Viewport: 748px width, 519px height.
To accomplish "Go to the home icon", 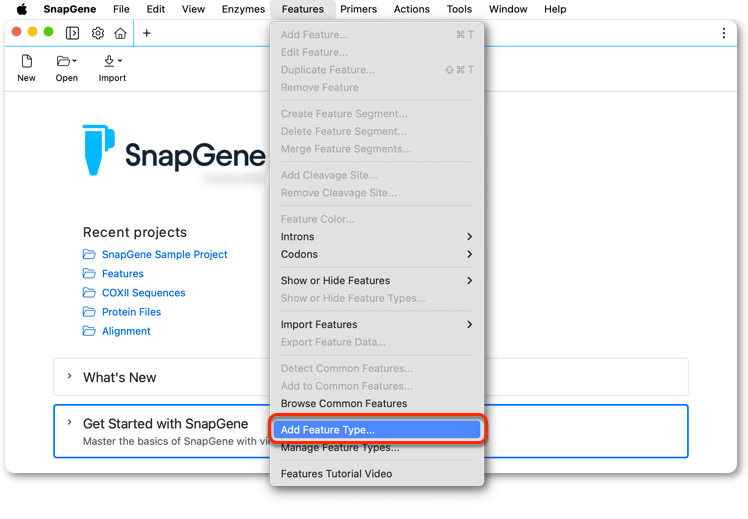I will click(x=120, y=33).
